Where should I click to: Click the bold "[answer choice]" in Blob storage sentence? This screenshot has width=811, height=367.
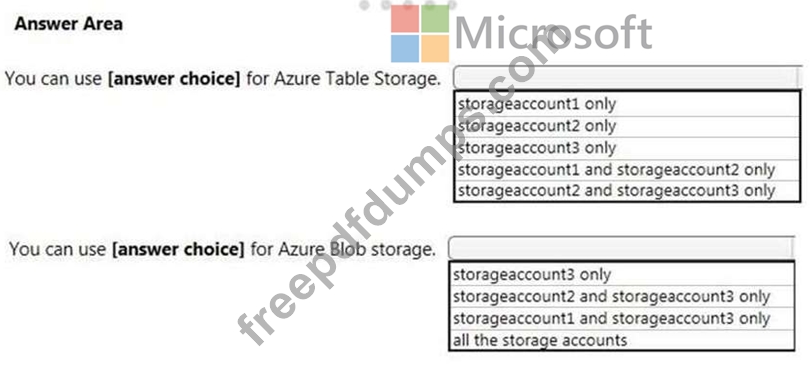pyautogui.click(x=178, y=250)
